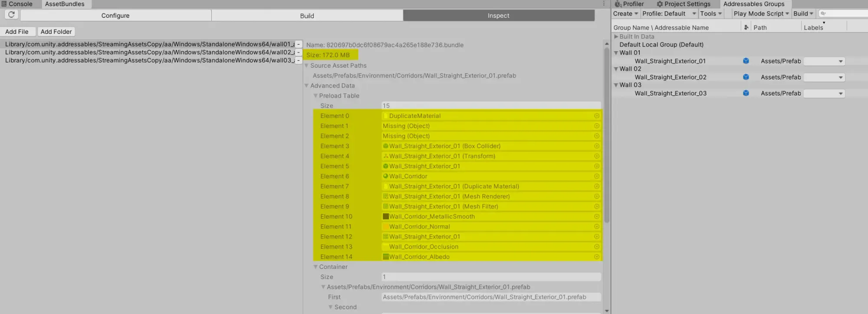
Task: Click the prefab cube icon for Wall_Straight_Exterior_02
Action: [746, 77]
